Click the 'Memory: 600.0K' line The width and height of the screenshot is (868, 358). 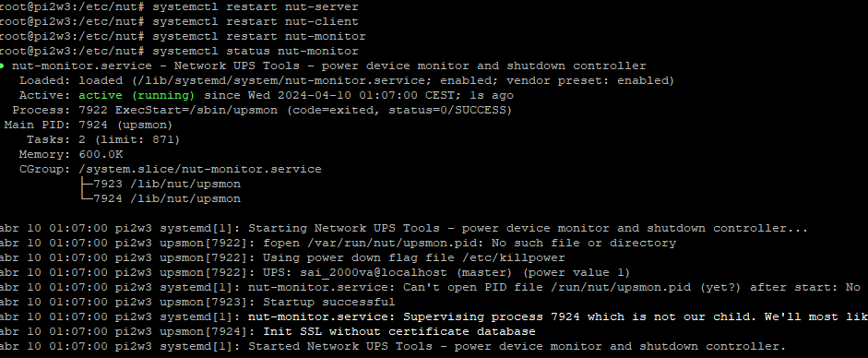pyautogui.click(x=71, y=154)
